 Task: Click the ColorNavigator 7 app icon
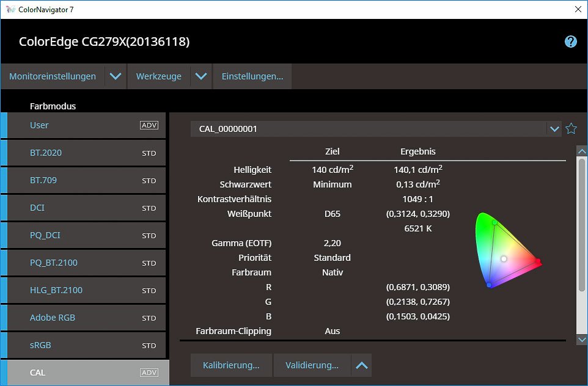tap(10, 9)
